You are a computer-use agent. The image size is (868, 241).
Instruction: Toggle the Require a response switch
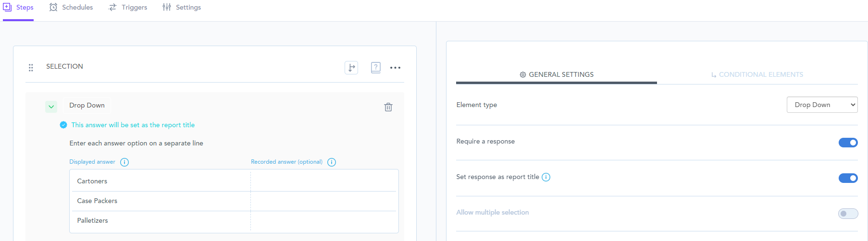click(848, 143)
